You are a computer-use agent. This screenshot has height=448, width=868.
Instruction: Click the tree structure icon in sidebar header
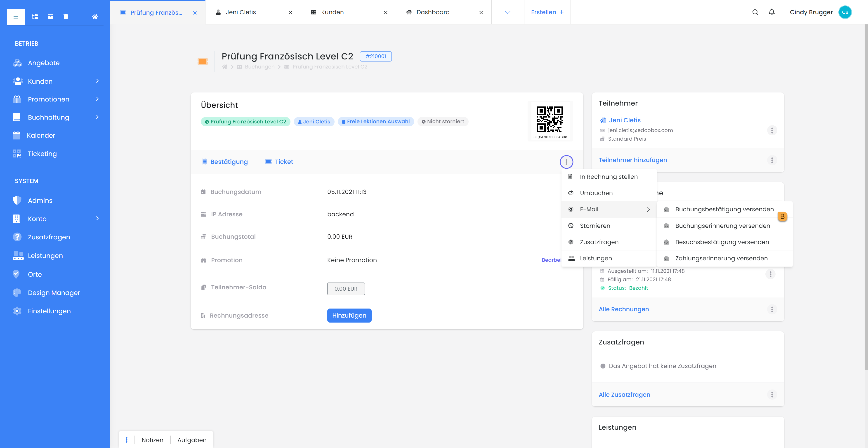coord(35,17)
